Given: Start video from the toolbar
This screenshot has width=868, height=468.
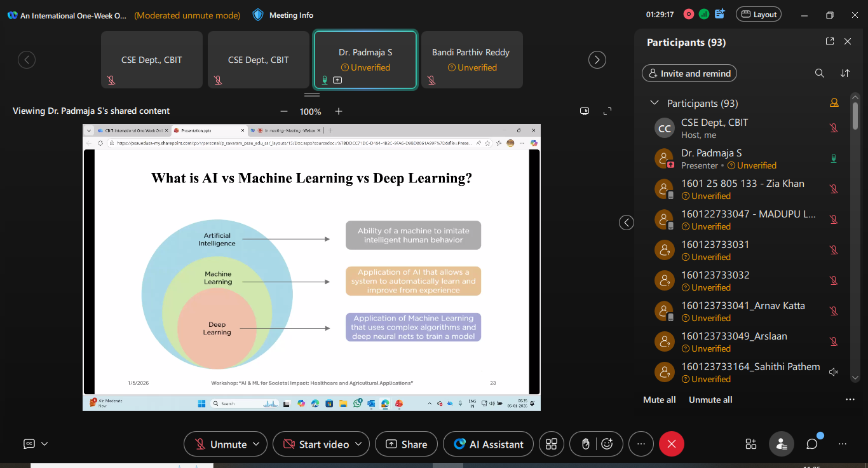Looking at the screenshot, I should coord(316,444).
